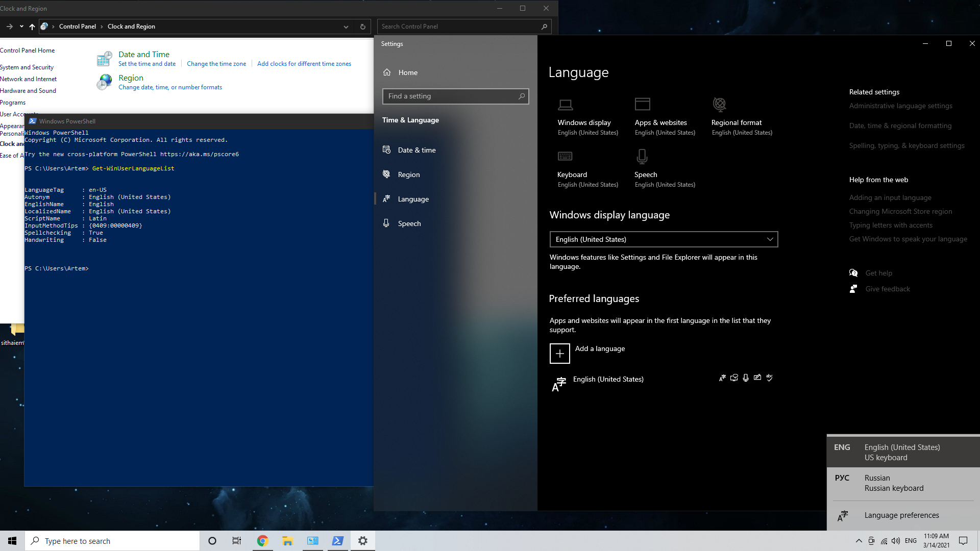Open Date and Time in Control Panel

click(144, 54)
